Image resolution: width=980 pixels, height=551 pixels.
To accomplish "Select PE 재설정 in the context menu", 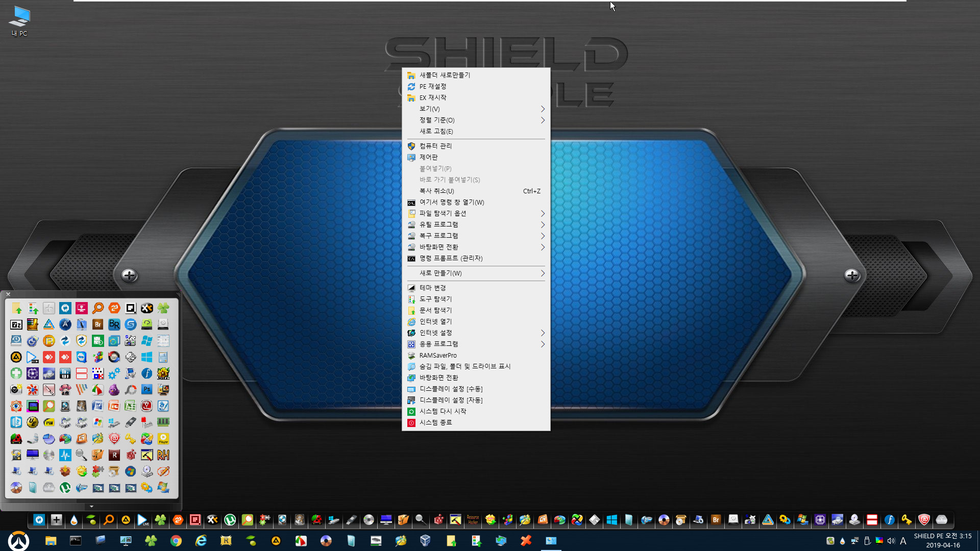I will [x=476, y=86].
